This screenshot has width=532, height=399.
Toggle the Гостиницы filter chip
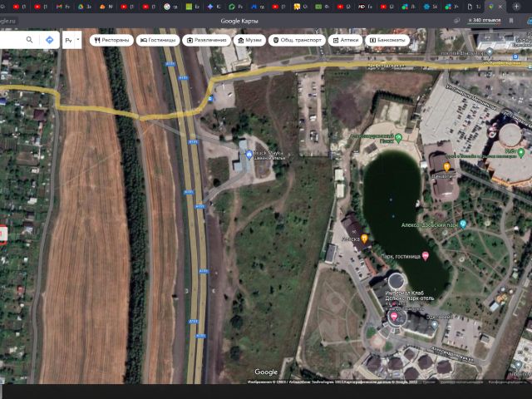pos(158,40)
